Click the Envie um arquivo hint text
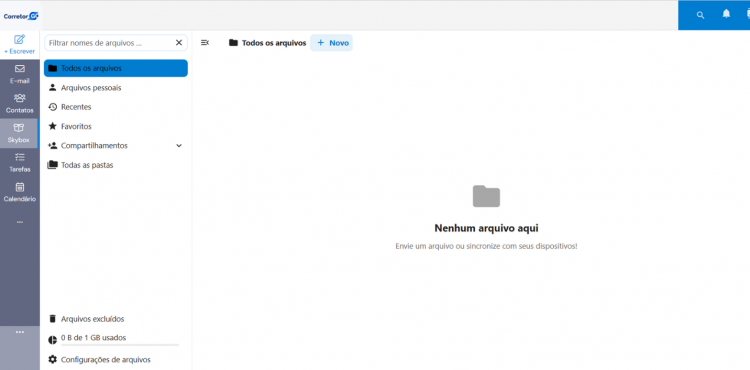This screenshot has height=370, width=750. pos(486,246)
